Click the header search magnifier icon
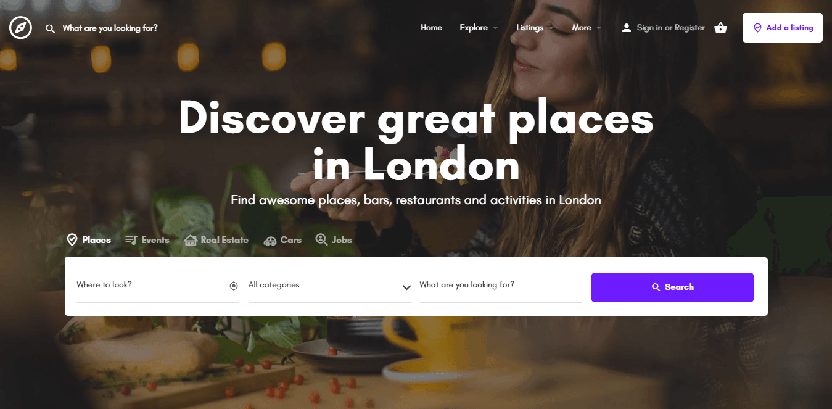This screenshot has height=409, width=832. point(50,29)
